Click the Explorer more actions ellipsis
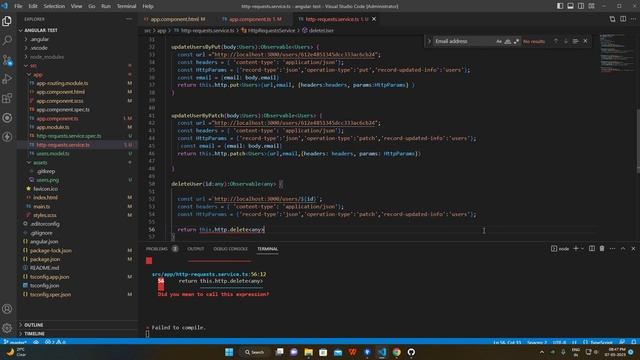This screenshot has width=640, height=360. (129, 19)
